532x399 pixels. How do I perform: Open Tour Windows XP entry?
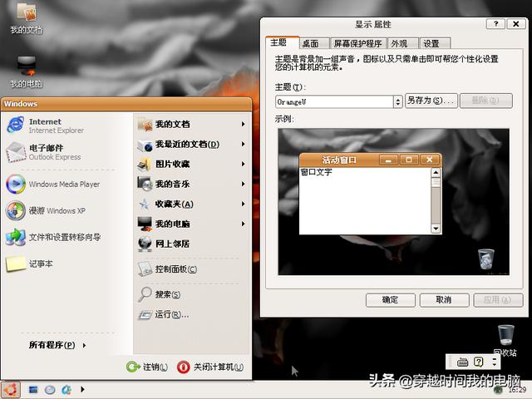click(x=46, y=210)
